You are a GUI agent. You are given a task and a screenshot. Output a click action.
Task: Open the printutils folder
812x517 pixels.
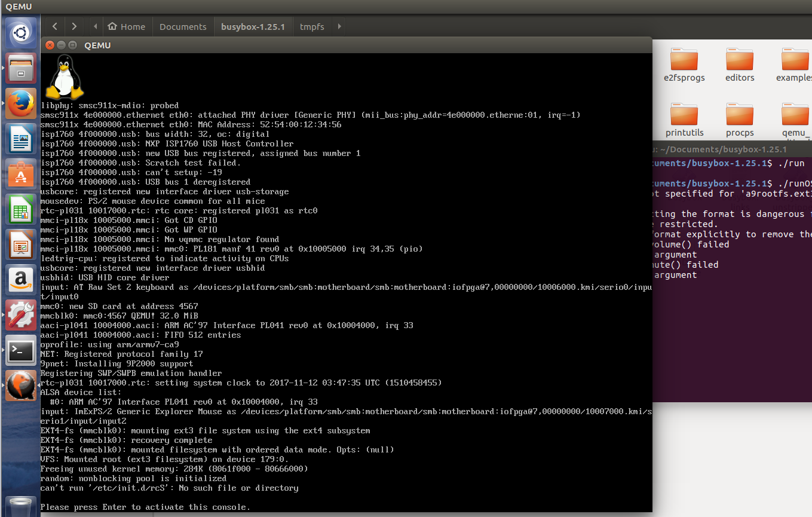click(x=684, y=120)
